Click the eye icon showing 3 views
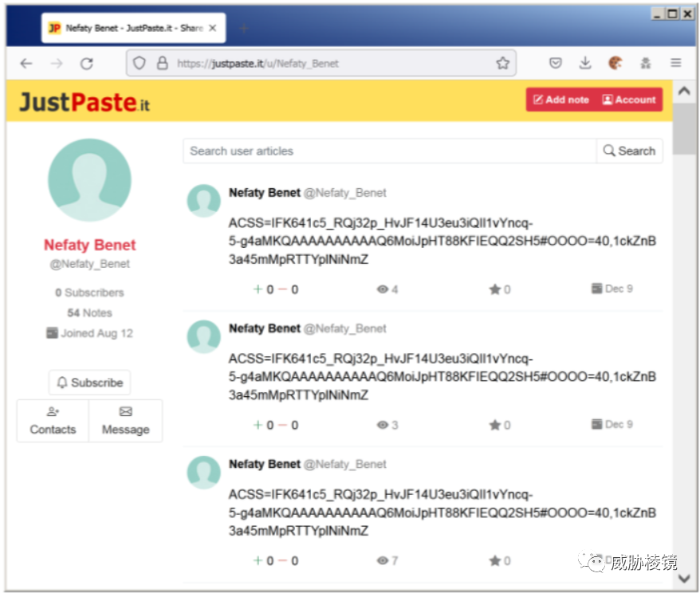Screen dimensions: 700x593 [x=382, y=425]
